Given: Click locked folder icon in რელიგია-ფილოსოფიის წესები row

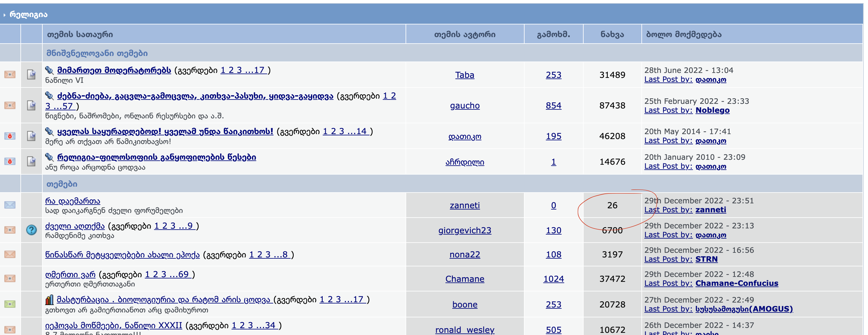Looking at the screenshot, I should click(10, 161).
